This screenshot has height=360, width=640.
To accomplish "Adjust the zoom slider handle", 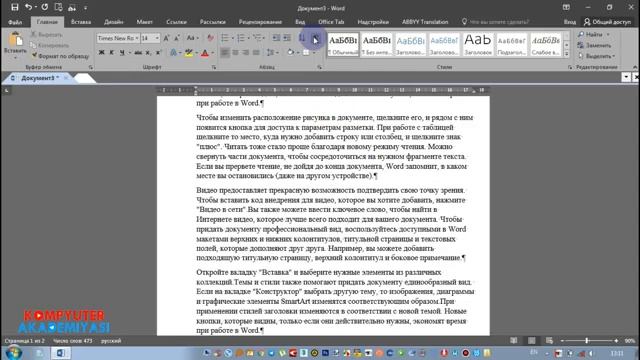I will (587, 340).
